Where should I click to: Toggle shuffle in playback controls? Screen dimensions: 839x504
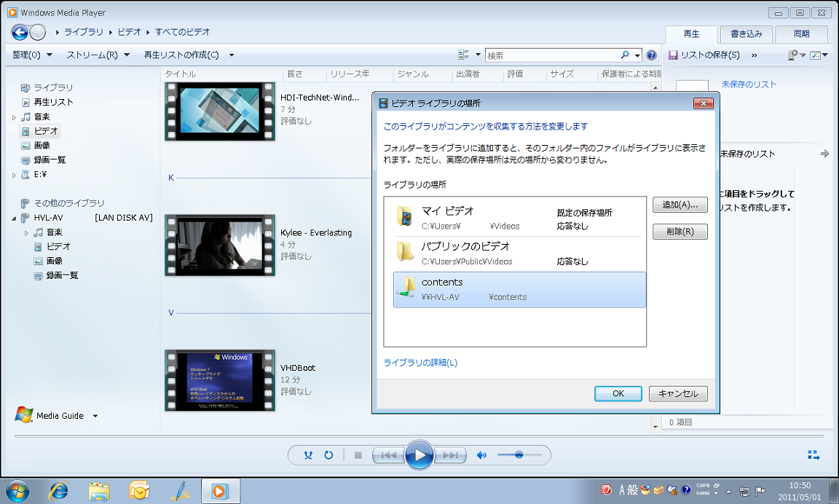point(308,455)
